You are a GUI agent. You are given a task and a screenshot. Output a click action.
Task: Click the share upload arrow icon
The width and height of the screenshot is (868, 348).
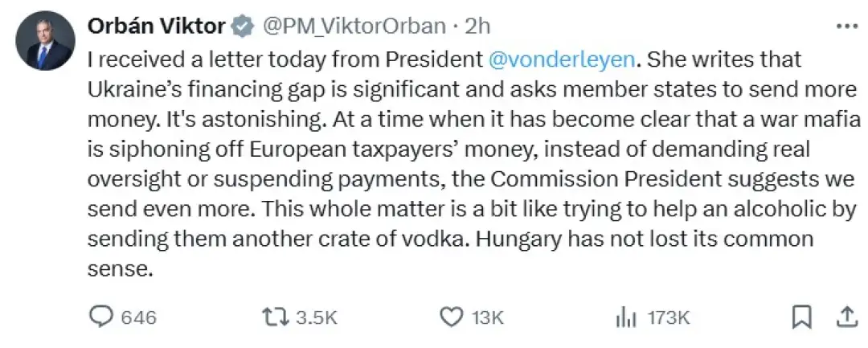pos(845,317)
